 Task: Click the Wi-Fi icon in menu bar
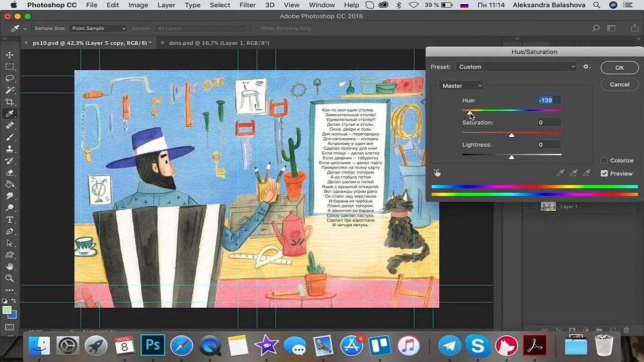click(414, 5)
